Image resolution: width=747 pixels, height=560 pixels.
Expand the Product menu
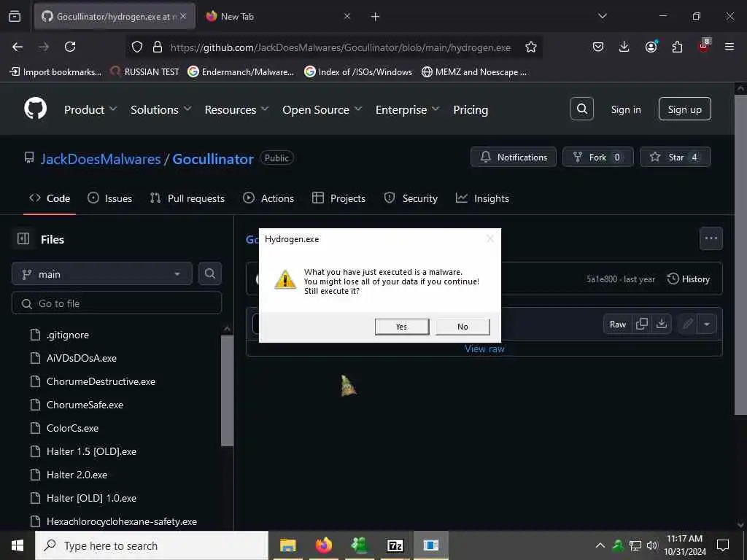point(90,110)
